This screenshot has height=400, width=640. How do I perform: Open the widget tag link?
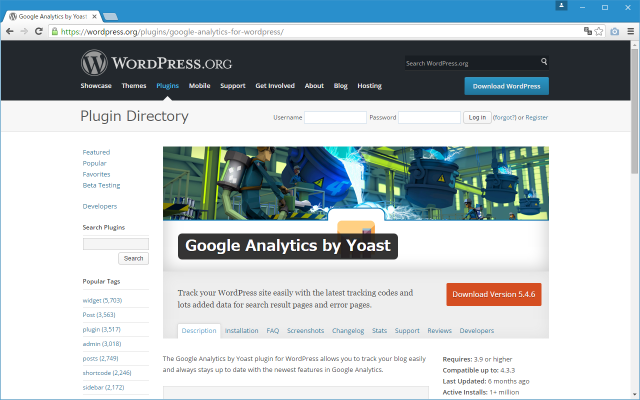(102, 300)
